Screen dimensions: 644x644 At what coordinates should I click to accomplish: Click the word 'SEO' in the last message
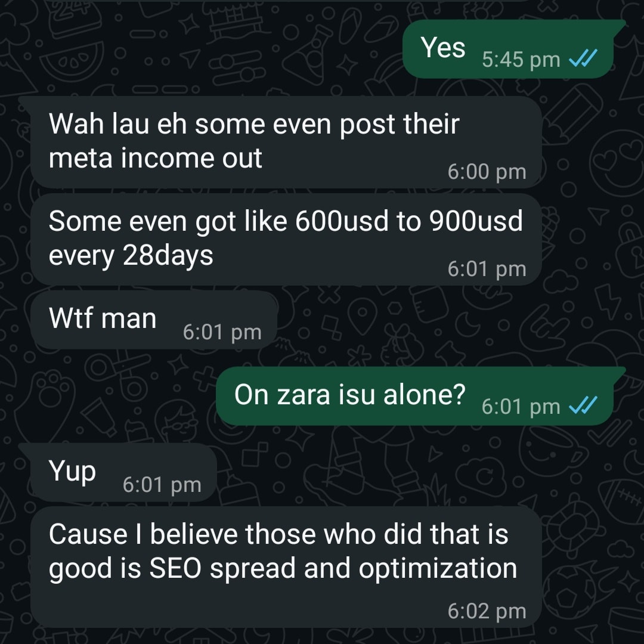tap(175, 568)
